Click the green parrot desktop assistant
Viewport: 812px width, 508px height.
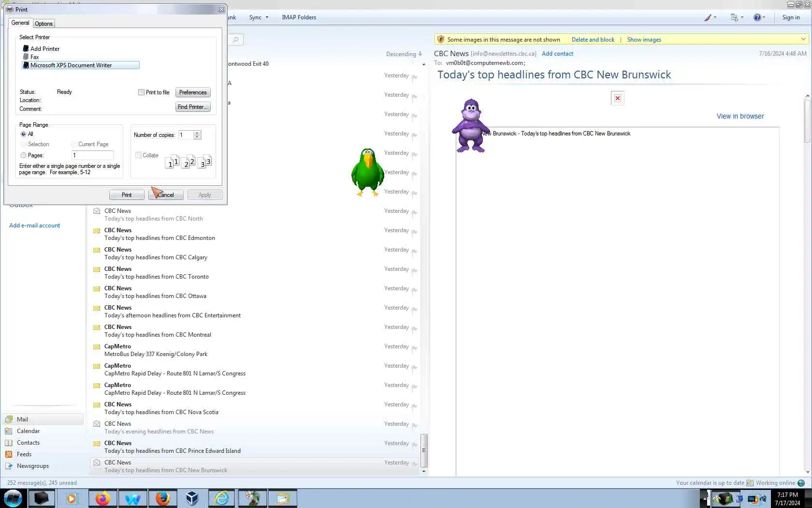pyautogui.click(x=368, y=172)
